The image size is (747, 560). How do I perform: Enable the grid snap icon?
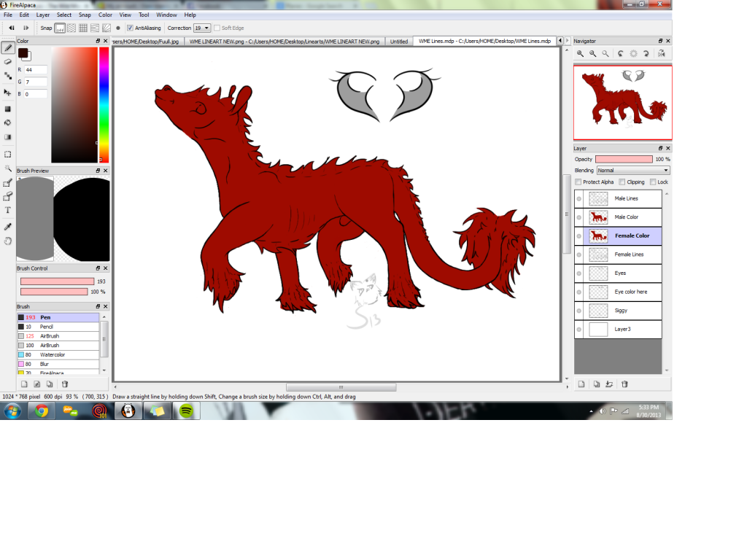pyautogui.click(x=83, y=28)
